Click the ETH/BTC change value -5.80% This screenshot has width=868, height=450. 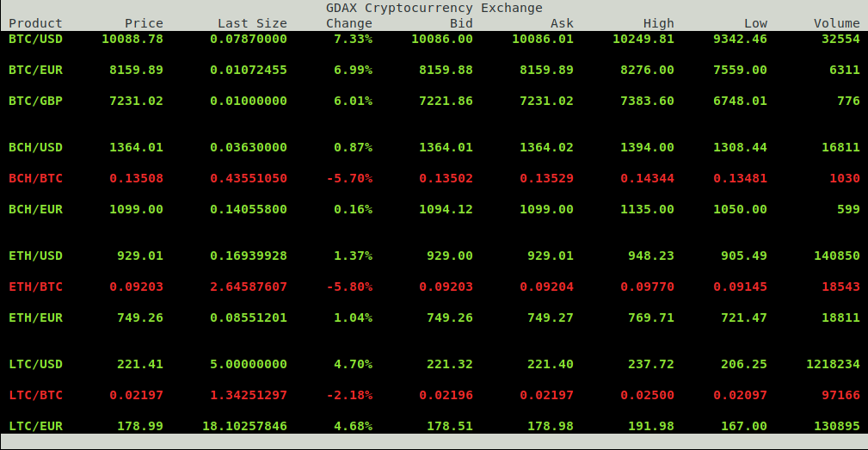click(349, 287)
